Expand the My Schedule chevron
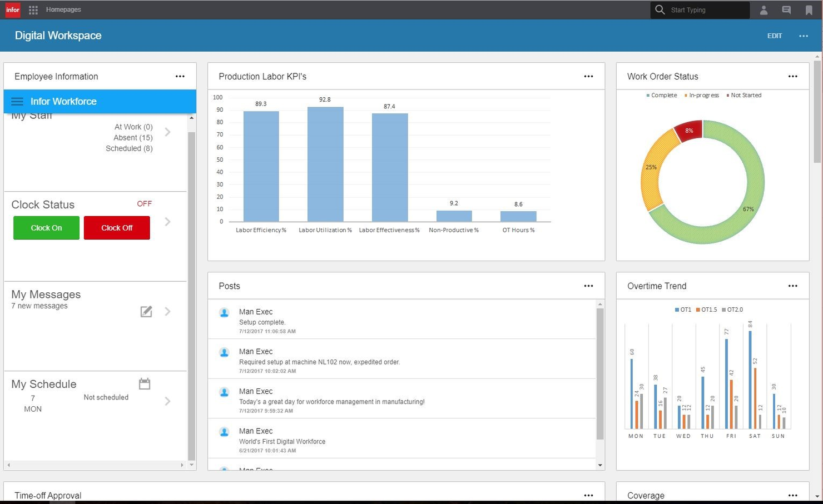This screenshot has width=823, height=504. (167, 401)
